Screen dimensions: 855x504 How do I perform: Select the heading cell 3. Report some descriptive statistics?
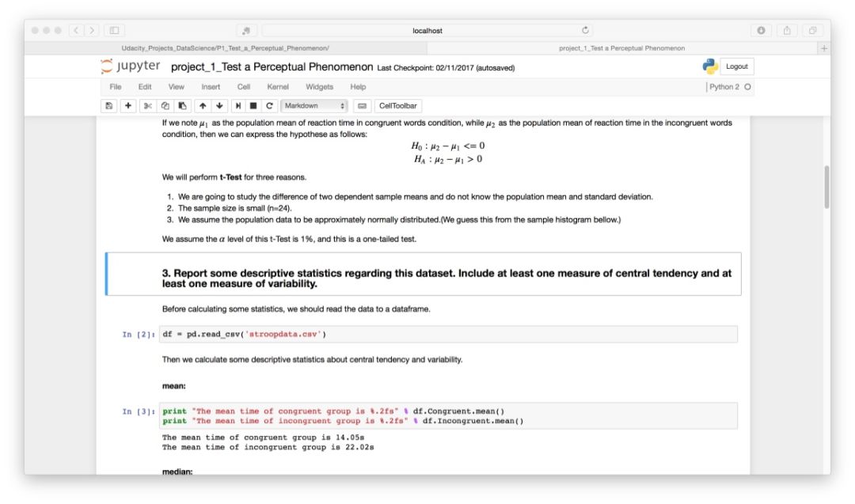(424, 274)
